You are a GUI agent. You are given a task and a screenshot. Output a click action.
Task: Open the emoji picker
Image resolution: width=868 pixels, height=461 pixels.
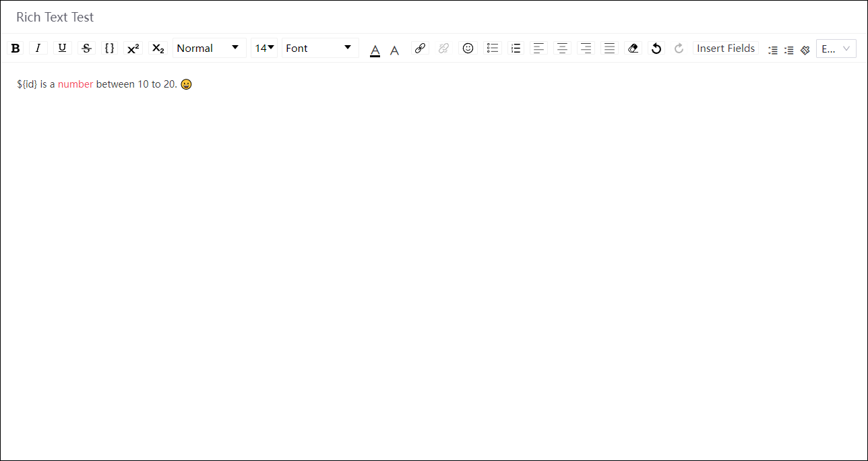pos(468,49)
